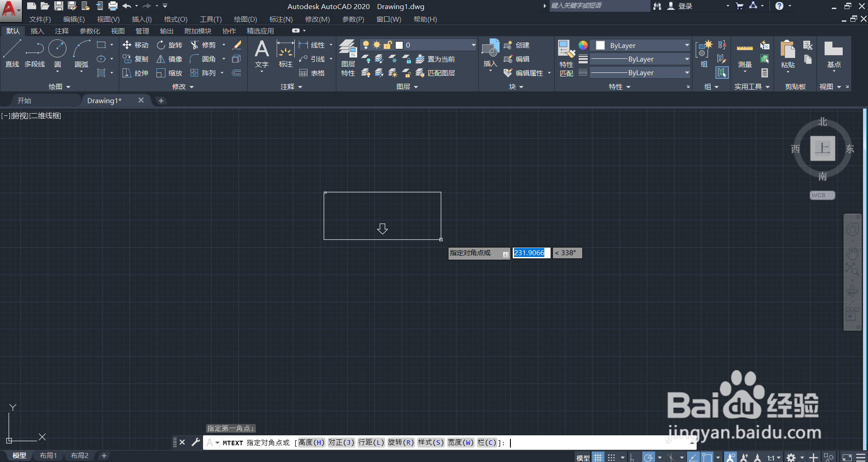Click the 对正(J) command option
Viewport: 868px width, 462px height.
(341, 443)
